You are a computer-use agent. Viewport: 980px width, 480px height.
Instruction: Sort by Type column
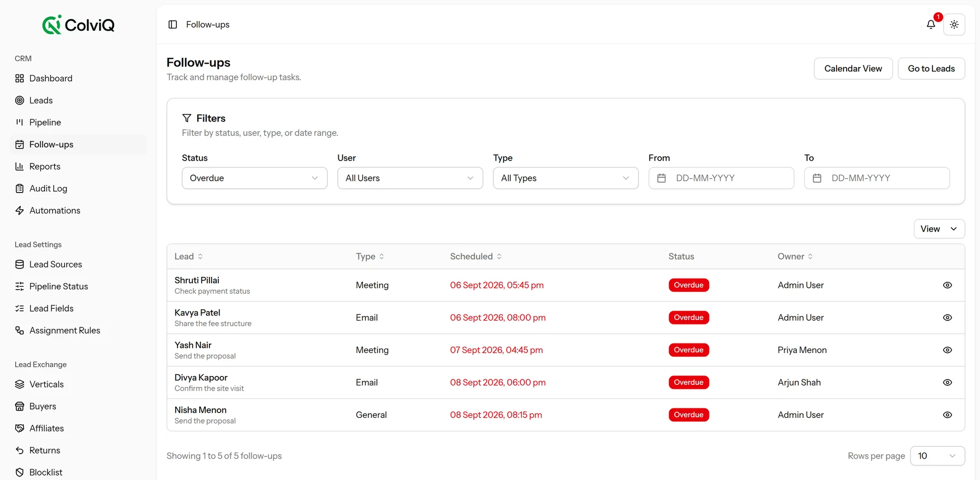[370, 256]
